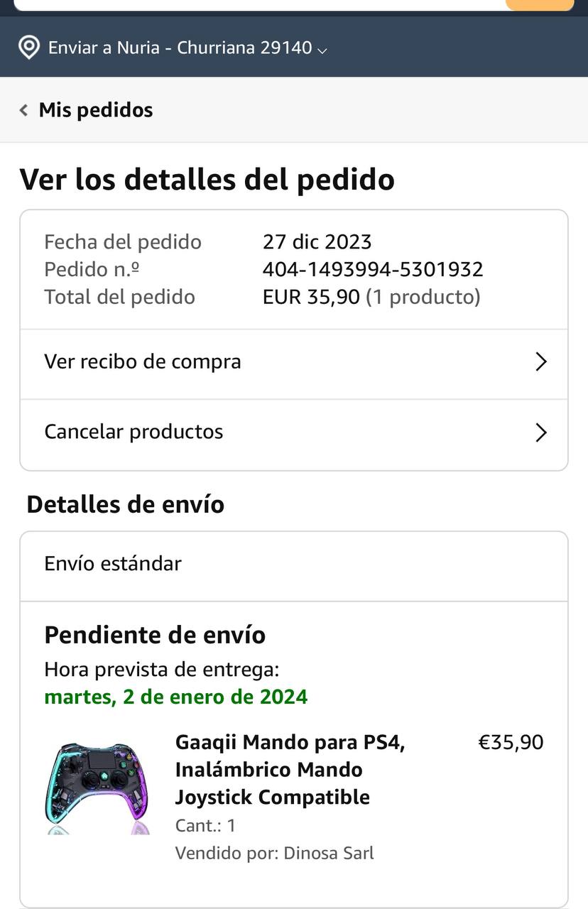This screenshot has height=909, width=588.
Task: Click the Envío estándar shipping row
Action: (x=294, y=565)
